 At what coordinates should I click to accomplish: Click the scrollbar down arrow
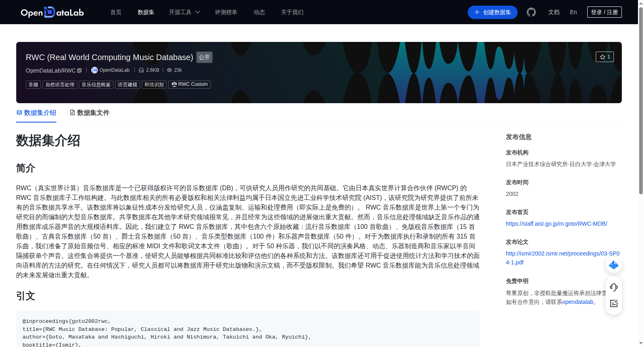click(x=641, y=343)
